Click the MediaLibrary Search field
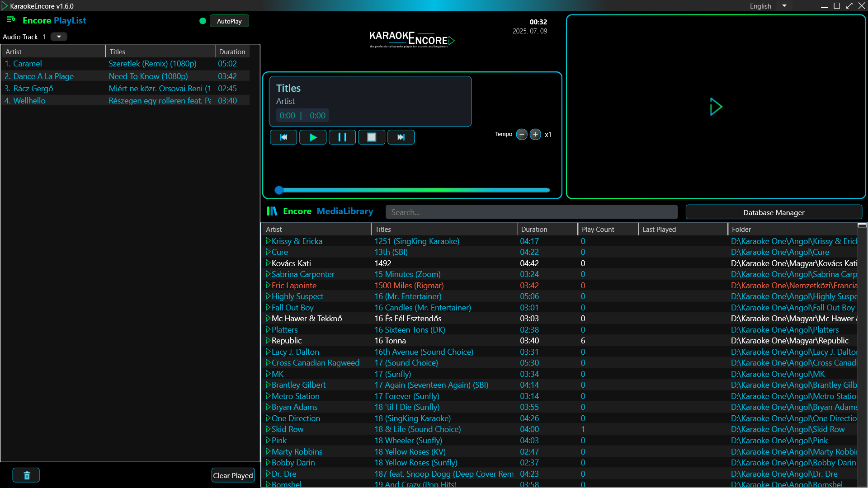The image size is (868, 488). pyautogui.click(x=531, y=212)
